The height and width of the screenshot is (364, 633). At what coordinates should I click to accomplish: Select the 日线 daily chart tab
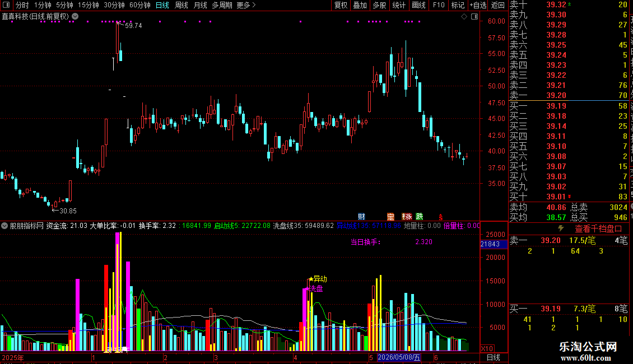pos(162,5)
